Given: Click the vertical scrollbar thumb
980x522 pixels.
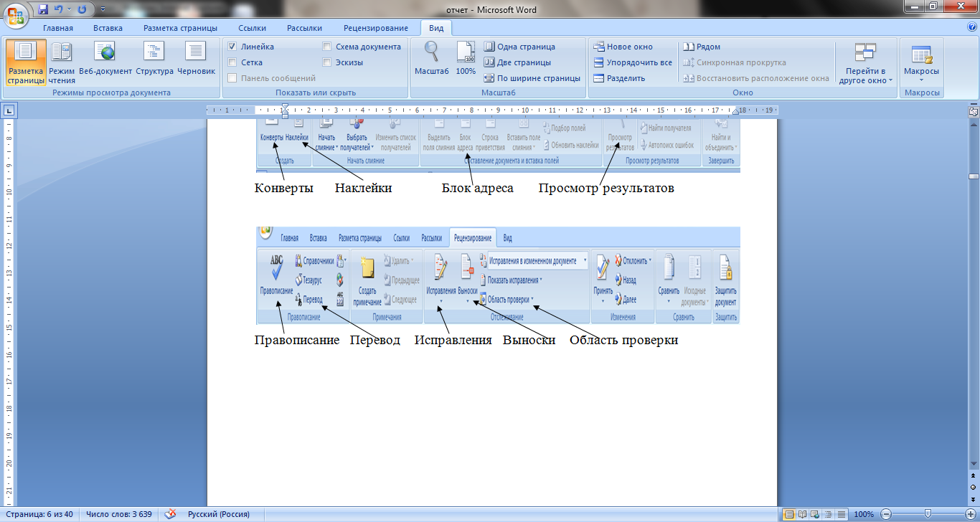Looking at the screenshot, I should 974,176.
